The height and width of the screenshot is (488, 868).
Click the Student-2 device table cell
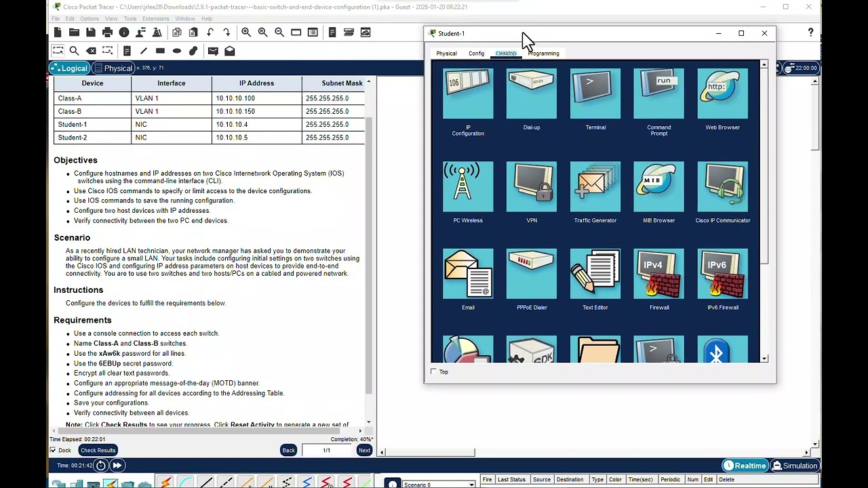coord(92,138)
